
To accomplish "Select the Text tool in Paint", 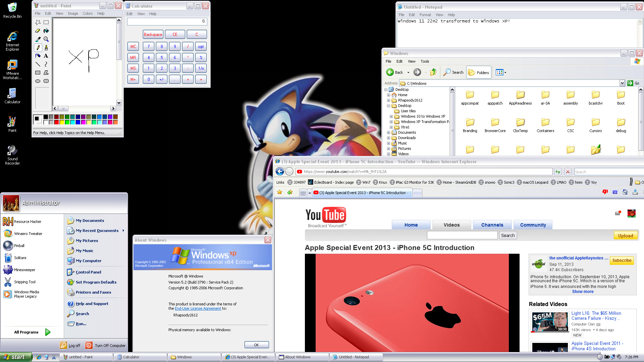I will [46, 56].
